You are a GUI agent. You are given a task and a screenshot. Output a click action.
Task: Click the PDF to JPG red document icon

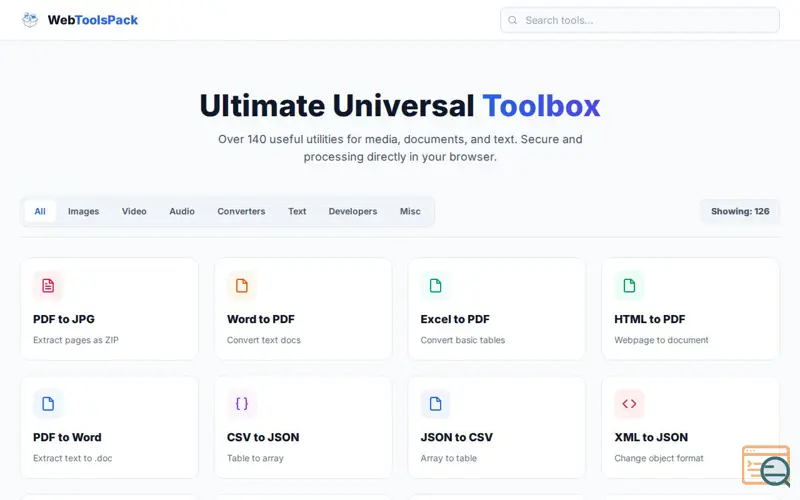(48, 286)
